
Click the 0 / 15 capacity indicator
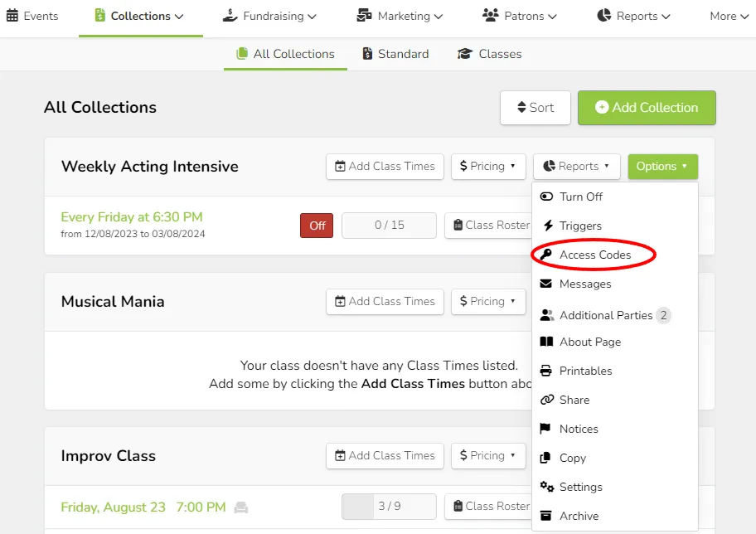tap(389, 226)
